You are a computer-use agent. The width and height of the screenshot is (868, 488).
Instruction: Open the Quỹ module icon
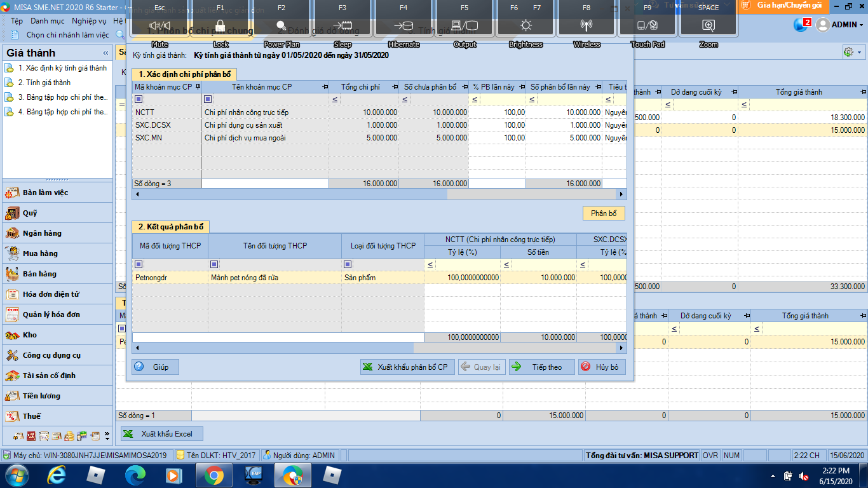tap(12, 213)
